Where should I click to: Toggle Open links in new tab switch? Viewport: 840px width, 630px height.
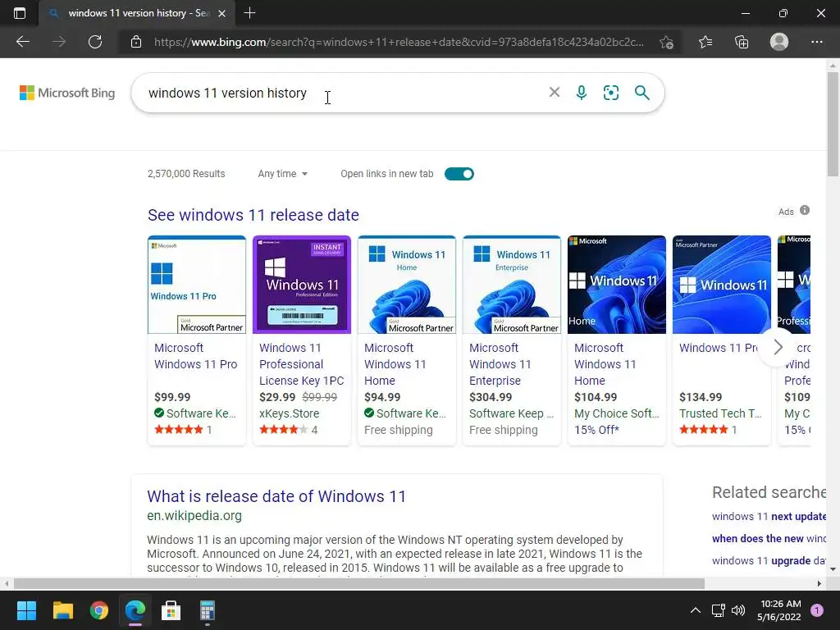coord(459,174)
